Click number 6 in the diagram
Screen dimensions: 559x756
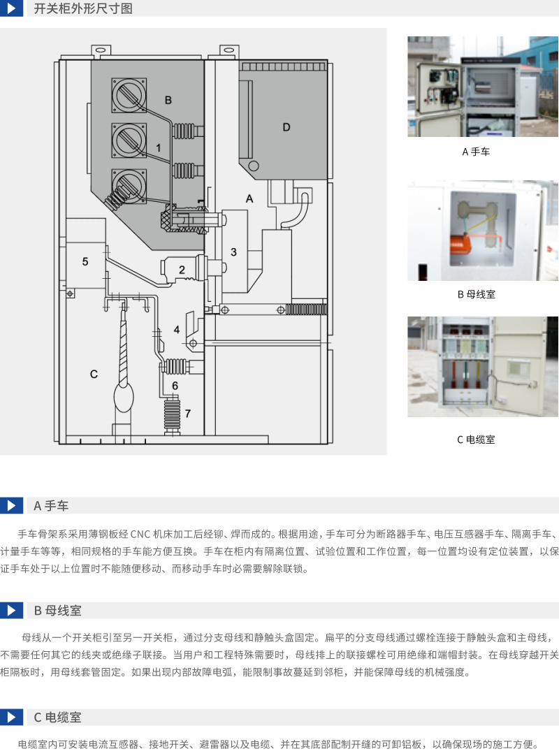point(175,386)
